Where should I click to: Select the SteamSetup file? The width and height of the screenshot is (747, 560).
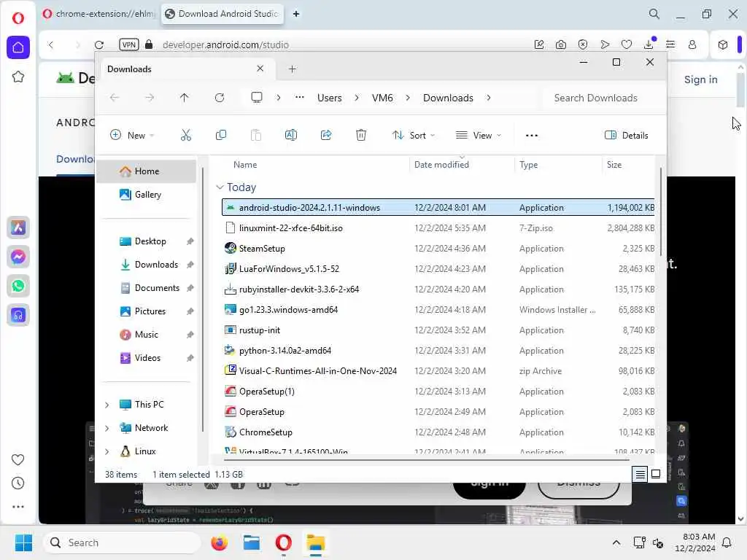pyautogui.click(x=438, y=249)
